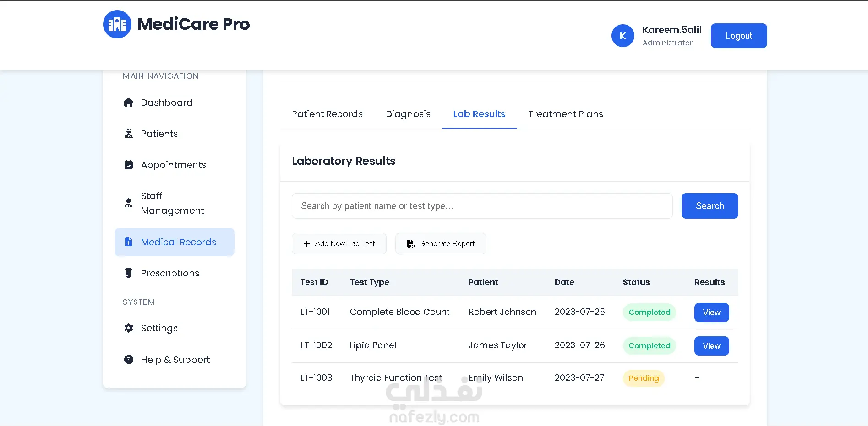Click the MediCare Pro hospital logo icon

[x=117, y=24]
